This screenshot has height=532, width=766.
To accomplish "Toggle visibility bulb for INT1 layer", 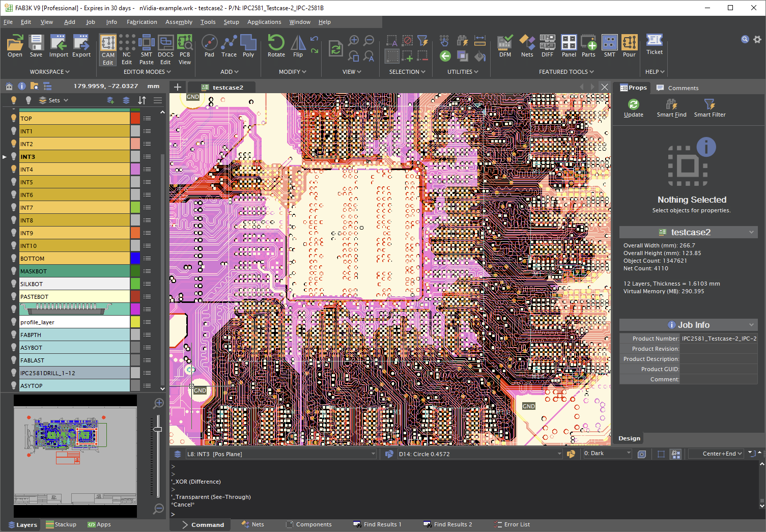I will coord(14,131).
